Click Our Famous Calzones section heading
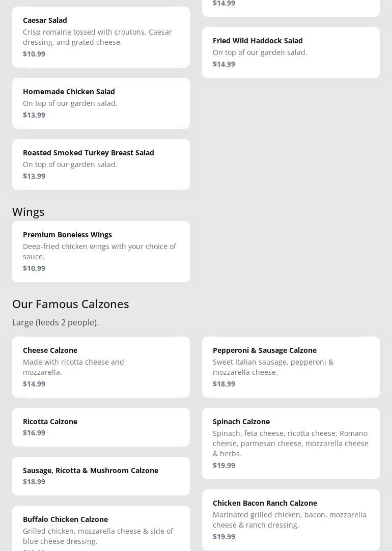Viewport: 392px width, 551px height. [71, 304]
